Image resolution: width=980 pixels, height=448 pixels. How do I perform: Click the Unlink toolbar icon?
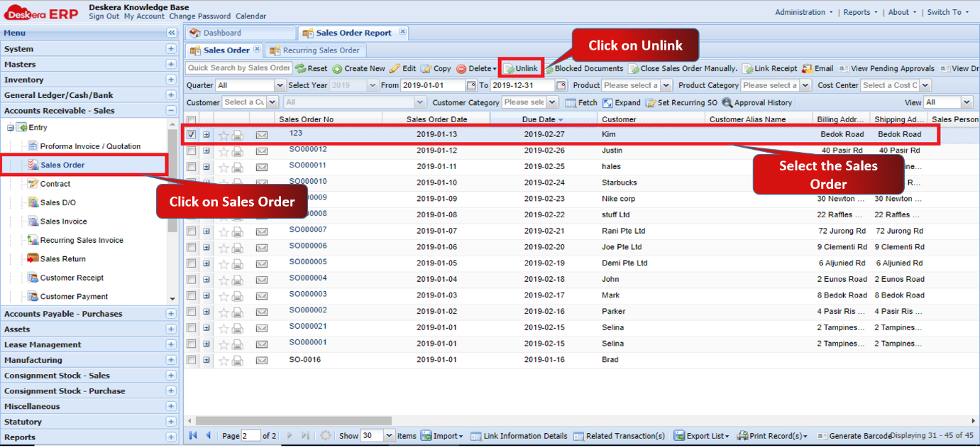pyautogui.click(x=509, y=69)
